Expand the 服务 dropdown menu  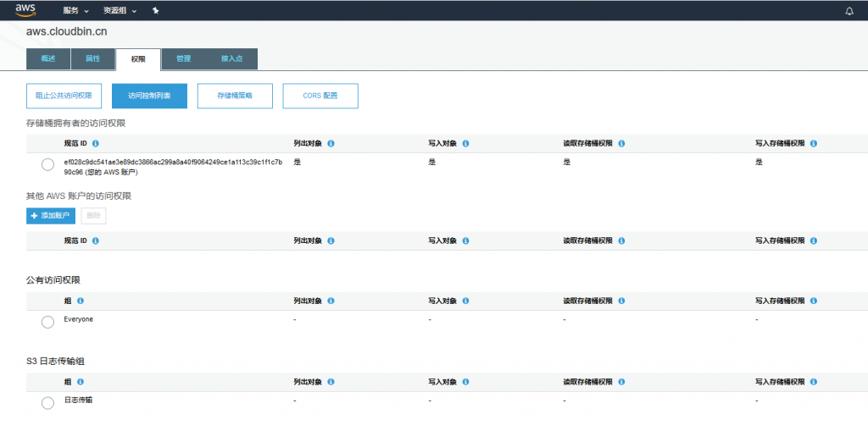(x=75, y=10)
